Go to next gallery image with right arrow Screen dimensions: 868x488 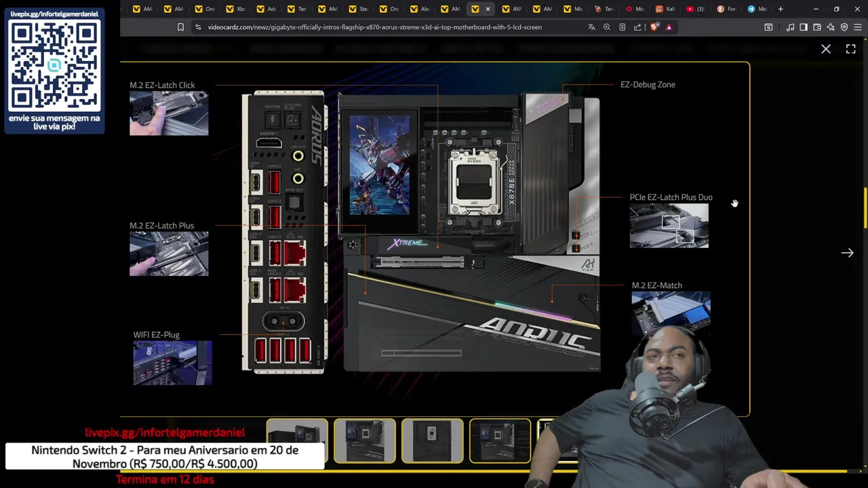tap(848, 253)
